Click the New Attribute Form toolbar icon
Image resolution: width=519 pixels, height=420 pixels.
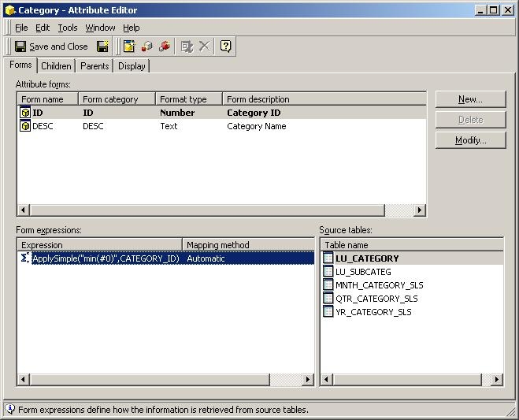129,46
